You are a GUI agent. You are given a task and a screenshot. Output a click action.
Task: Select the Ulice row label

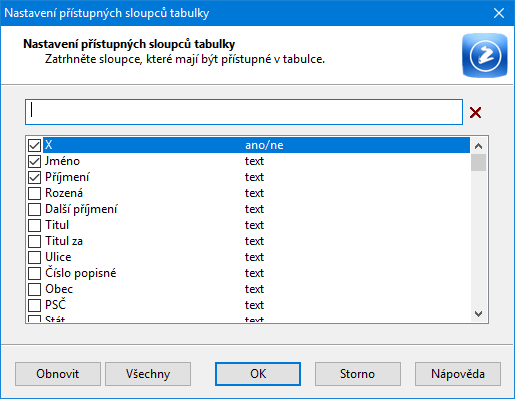click(58, 257)
